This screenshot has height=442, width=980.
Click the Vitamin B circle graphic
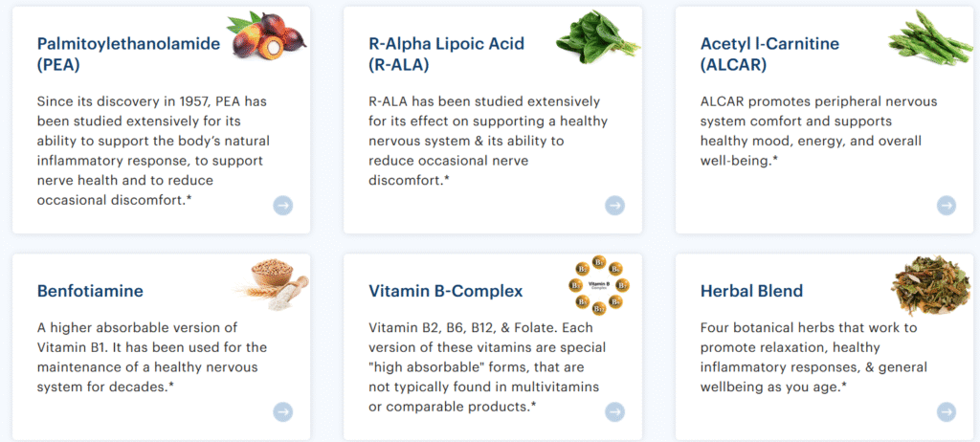[599, 285]
